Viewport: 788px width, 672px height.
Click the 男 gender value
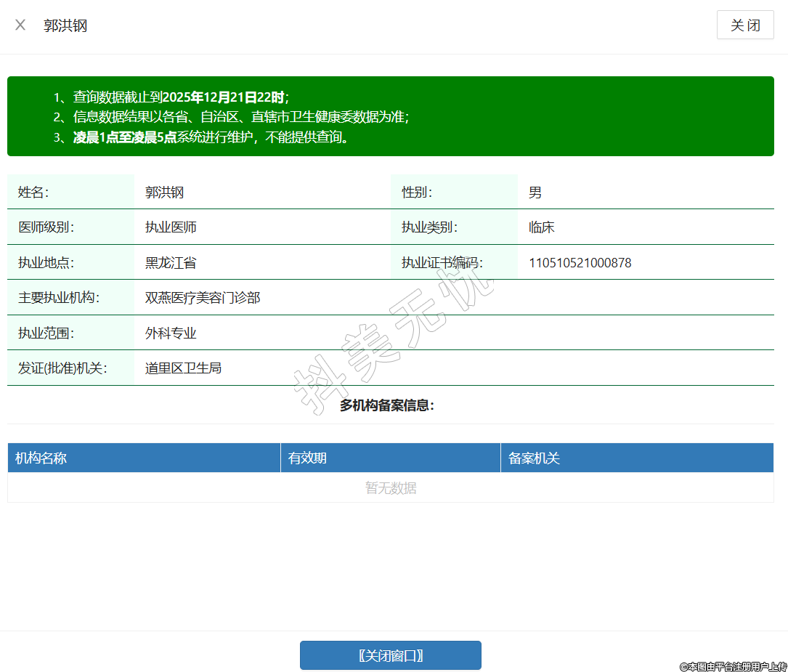coord(535,193)
